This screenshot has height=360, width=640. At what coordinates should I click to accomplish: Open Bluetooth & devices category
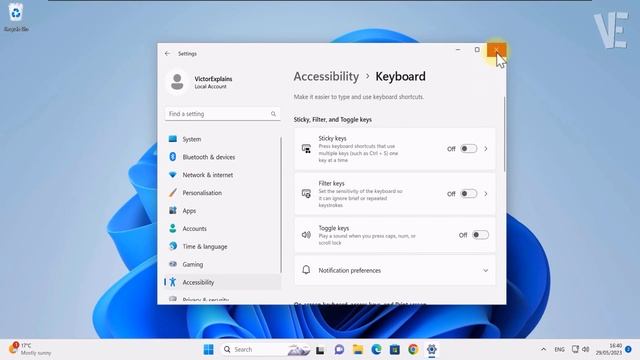pyautogui.click(x=222, y=157)
